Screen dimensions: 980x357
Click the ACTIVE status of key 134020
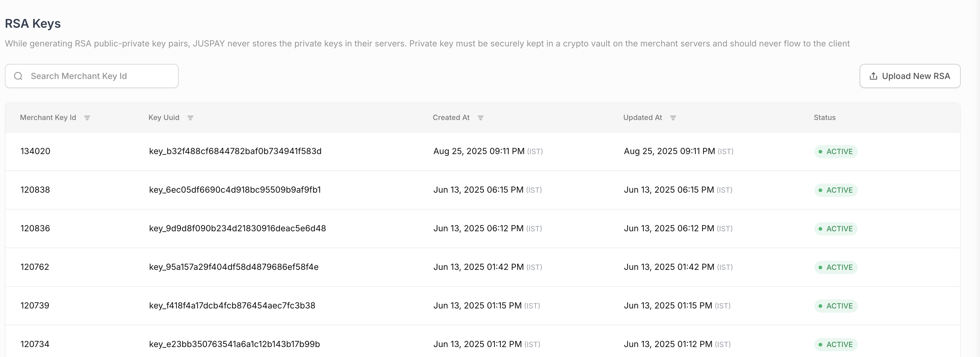click(836, 151)
